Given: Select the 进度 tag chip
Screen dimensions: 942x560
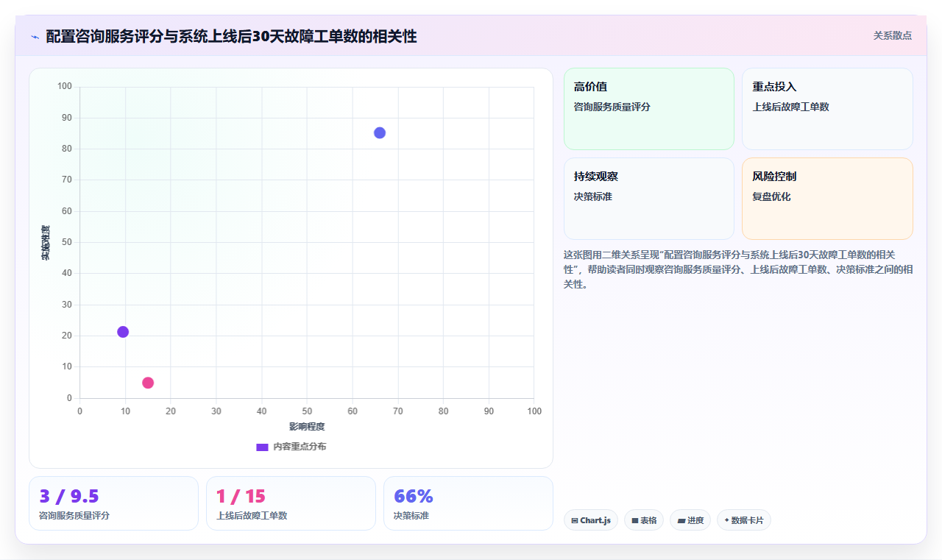Looking at the screenshot, I should tap(690, 520).
